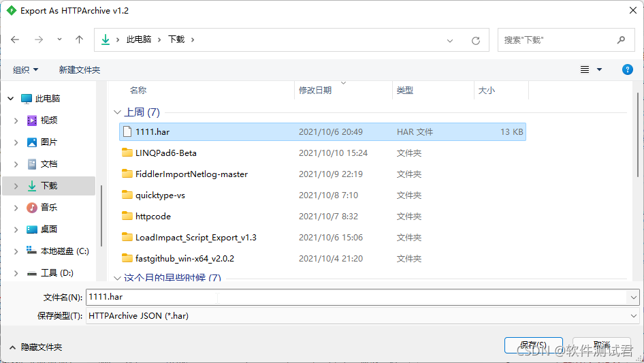This screenshot has height=363, width=644.
Task: Collapse the 此电脑 tree node
Action: pos(11,99)
